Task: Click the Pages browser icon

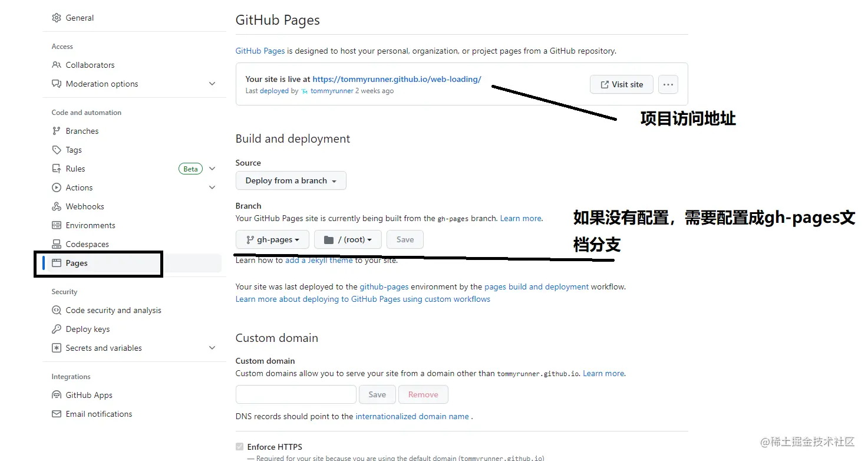Action: [57, 263]
